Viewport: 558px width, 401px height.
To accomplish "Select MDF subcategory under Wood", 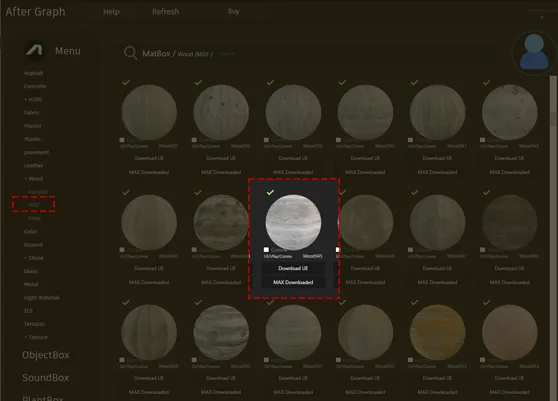I will (33, 205).
